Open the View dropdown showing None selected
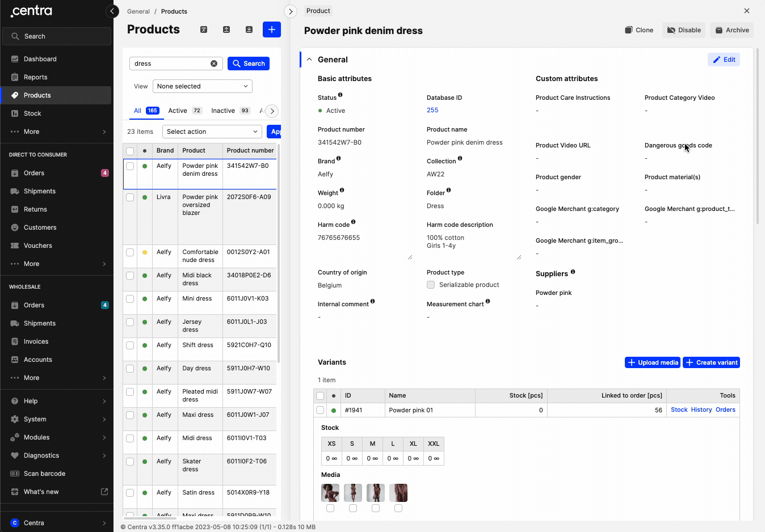 coord(202,86)
